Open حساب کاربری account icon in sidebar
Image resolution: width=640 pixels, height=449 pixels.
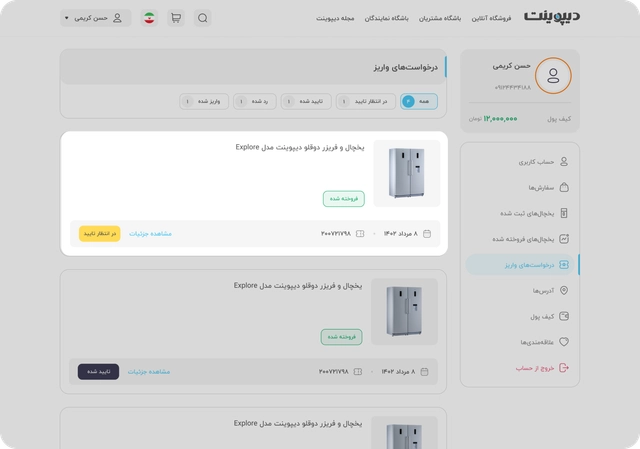[x=564, y=162]
